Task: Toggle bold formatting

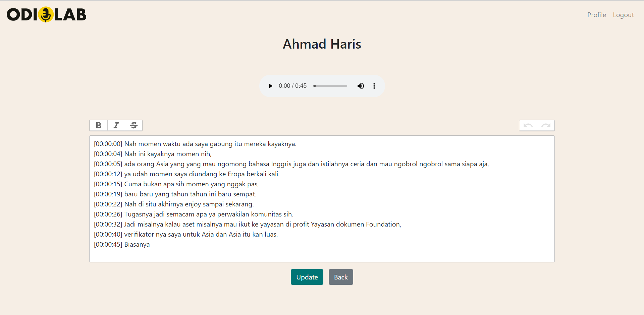Action: pos(98,125)
